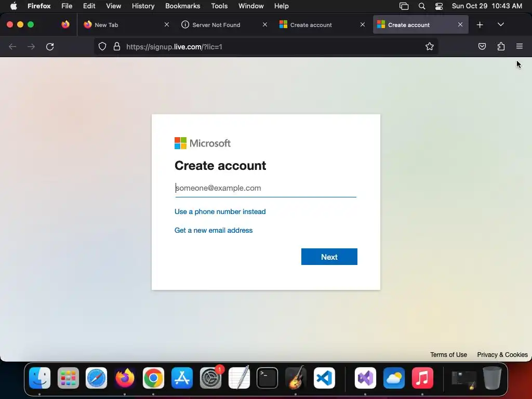532x399 pixels.
Task: Open Finder from the Dock
Action: point(39,378)
